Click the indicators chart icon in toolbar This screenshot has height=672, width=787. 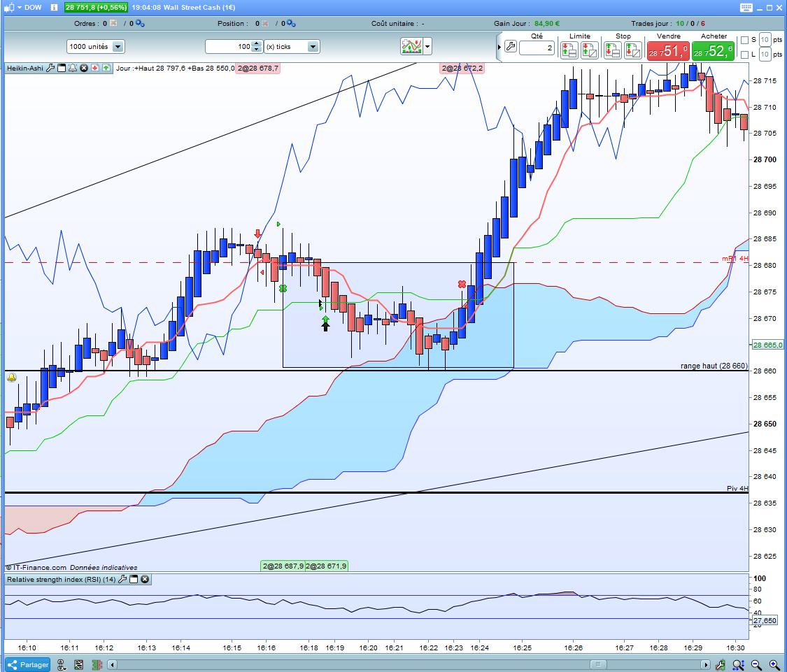click(411, 47)
